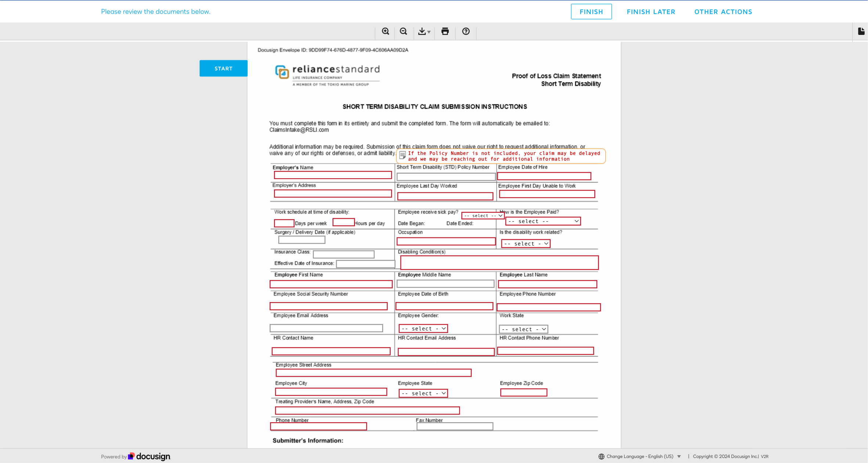
Task: Click the Insurance Class field
Action: [343, 254]
